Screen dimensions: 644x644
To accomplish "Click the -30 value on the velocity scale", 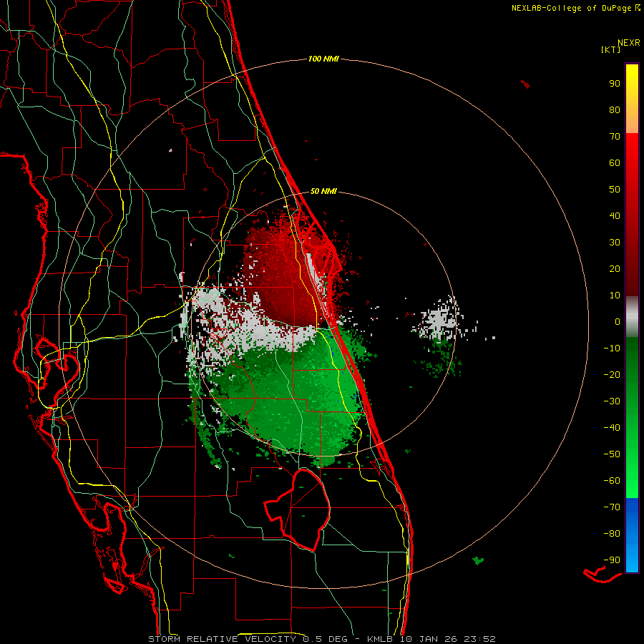I will point(612,401).
